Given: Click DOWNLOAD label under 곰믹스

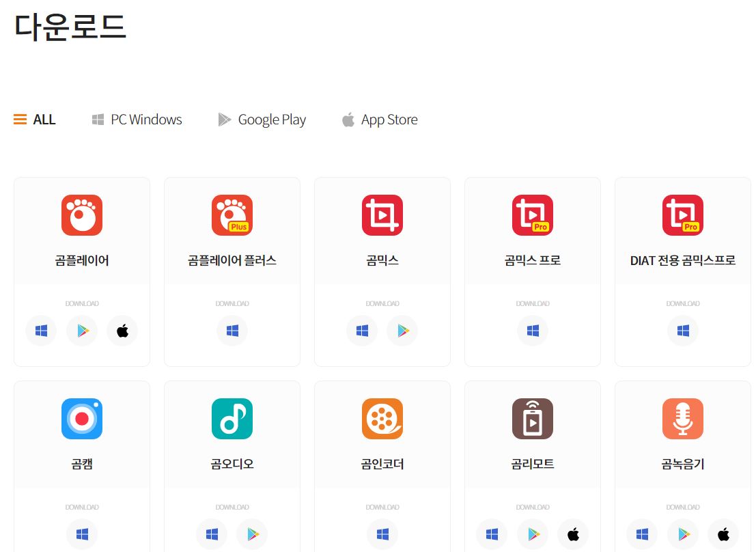Looking at the screenshot, I should (x=382, y=303).
